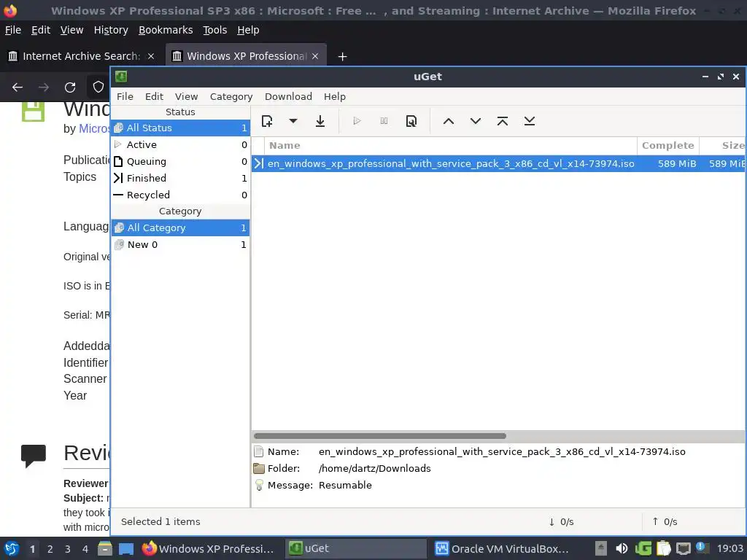Click the Complete column header
The image size is (747, 560).
[668, 145]
